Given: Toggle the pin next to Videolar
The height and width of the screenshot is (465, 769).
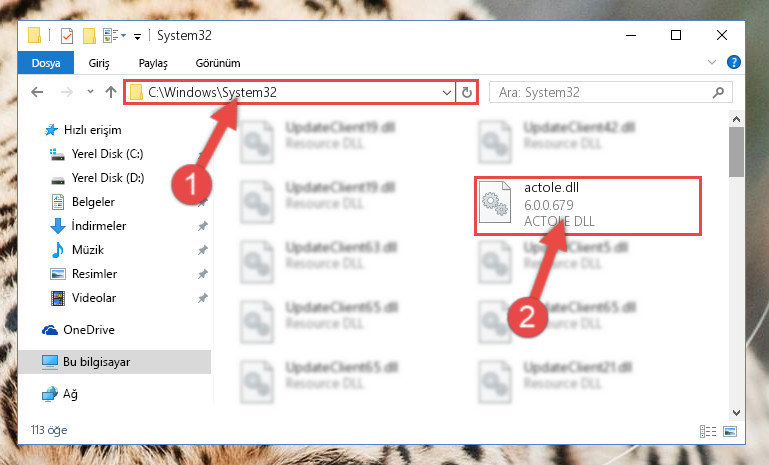Looking at the screenshot, I should click(202, 298).
